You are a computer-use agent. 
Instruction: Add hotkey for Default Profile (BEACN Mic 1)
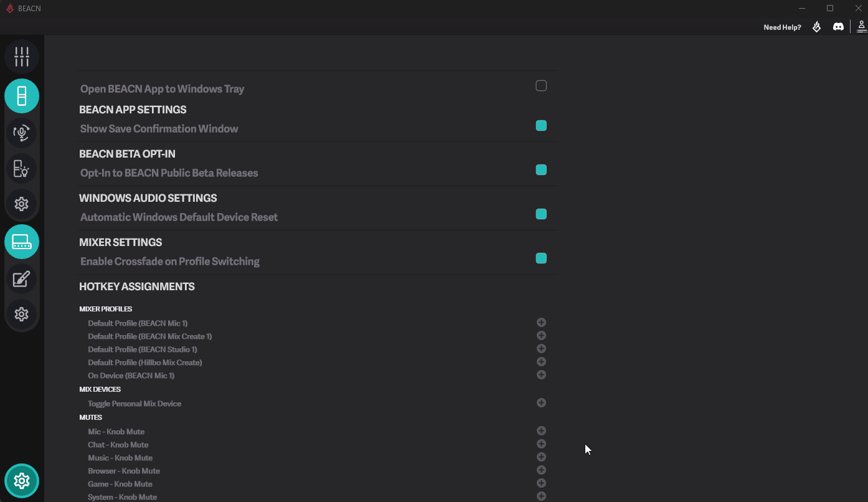coord(541,323)
